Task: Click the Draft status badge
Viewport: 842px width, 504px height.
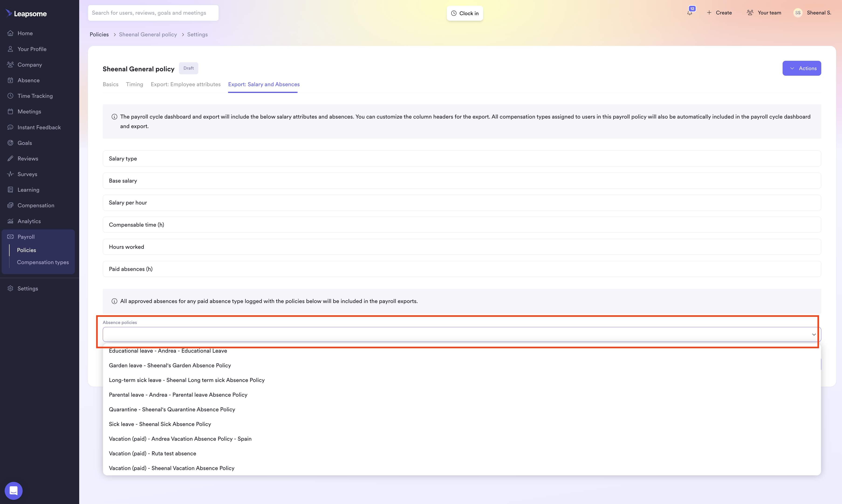Action: click(x=188, y=68)
